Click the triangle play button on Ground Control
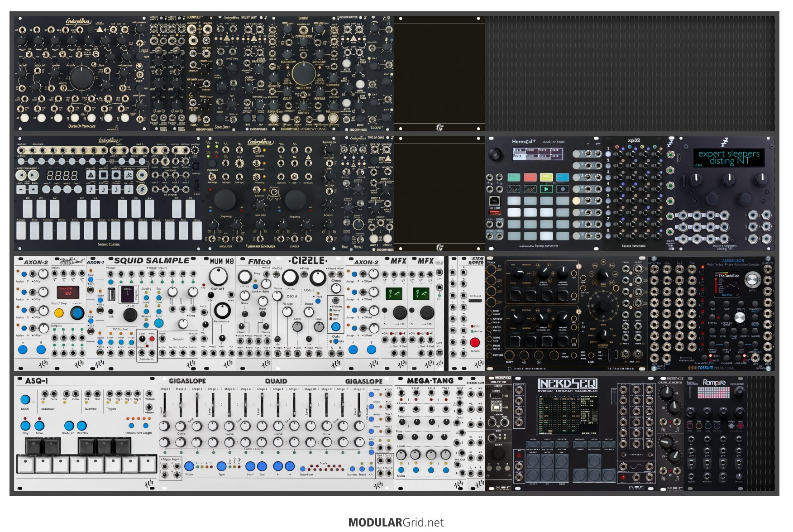 [x=91, y=175]
